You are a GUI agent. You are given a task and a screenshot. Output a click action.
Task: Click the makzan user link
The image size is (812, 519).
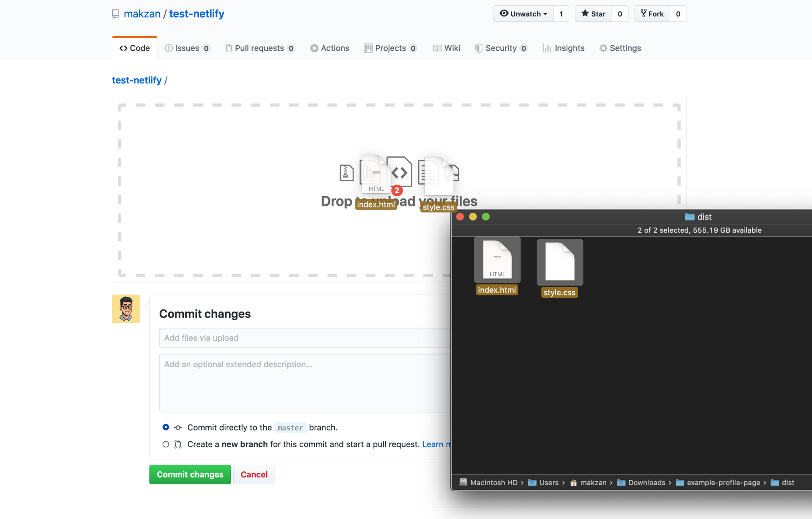pyautogui.click(x=142, y=14)
